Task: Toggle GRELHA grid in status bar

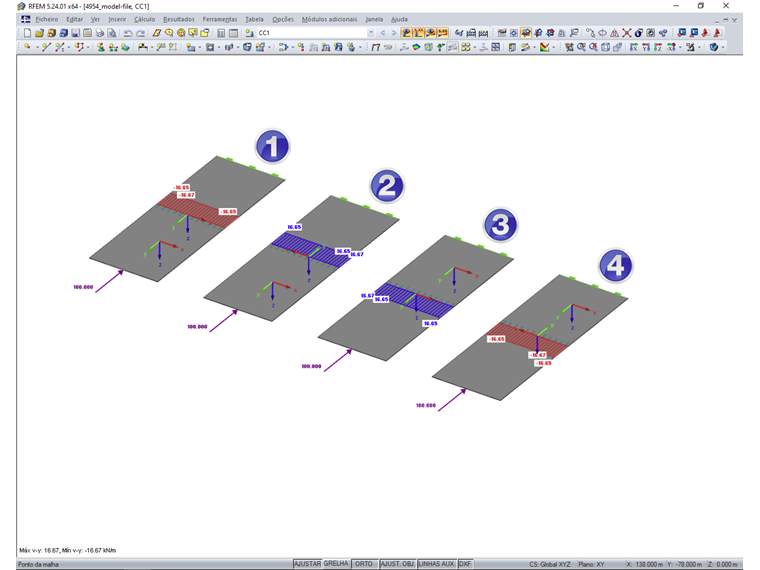Action: pos(336,564)
